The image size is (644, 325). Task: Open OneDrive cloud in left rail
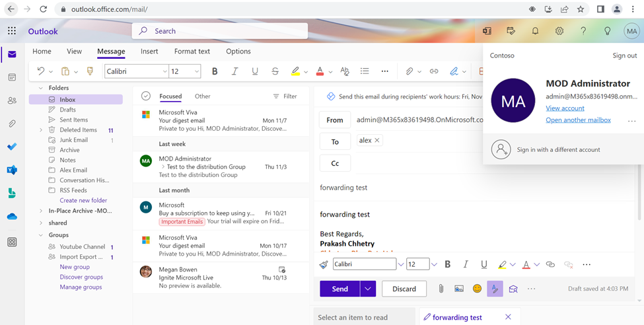tap(12, 217)
